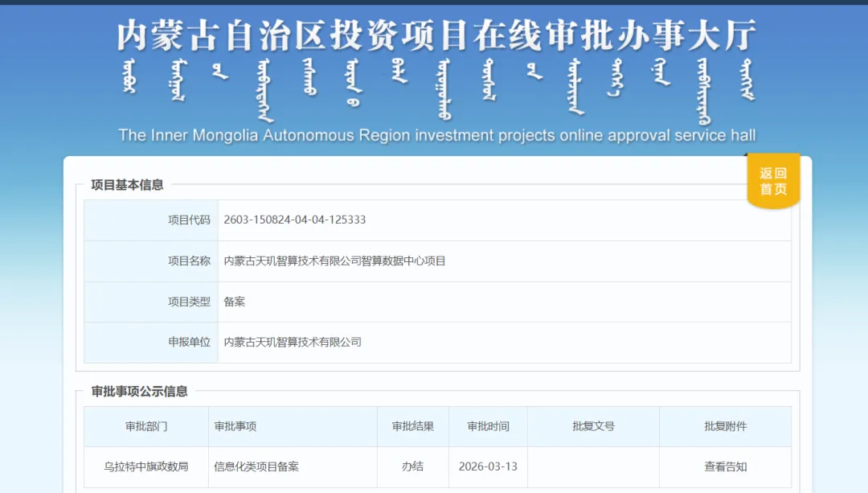Click the 审批时间 column header
This screenshot has height=493, width=868.
[x=489, y=426]
